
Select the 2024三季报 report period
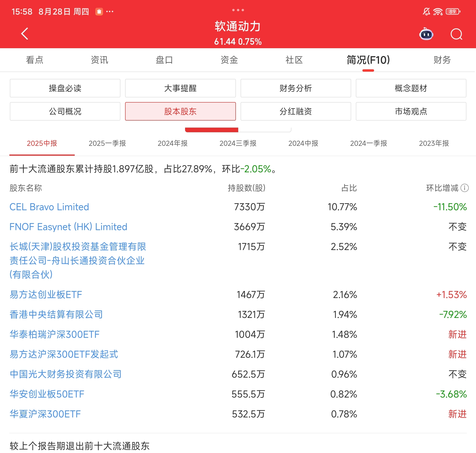coord(238,143)
